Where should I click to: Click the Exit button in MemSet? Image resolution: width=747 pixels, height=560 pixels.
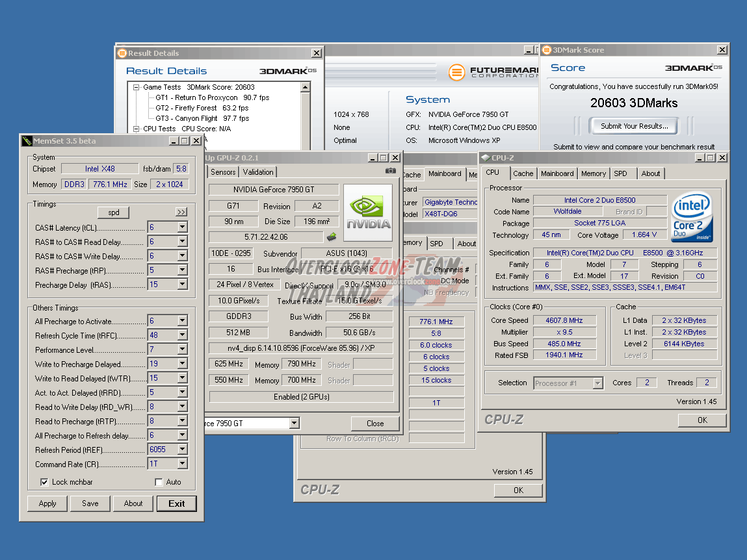point(176,503)
